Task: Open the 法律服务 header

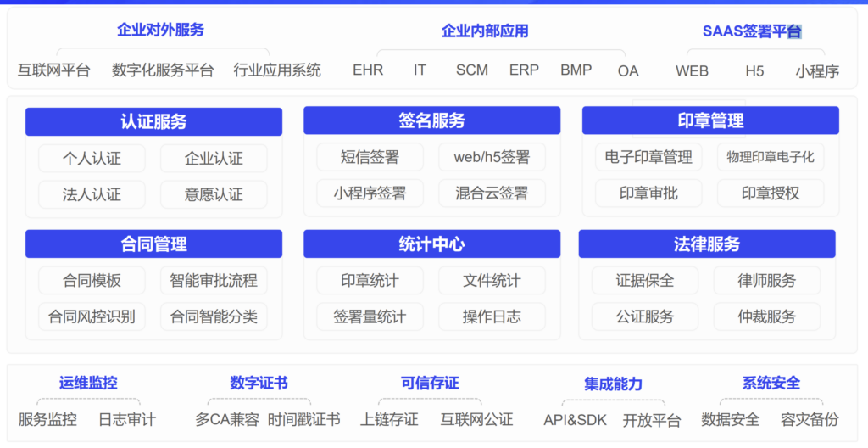Action: coord(707,244)
